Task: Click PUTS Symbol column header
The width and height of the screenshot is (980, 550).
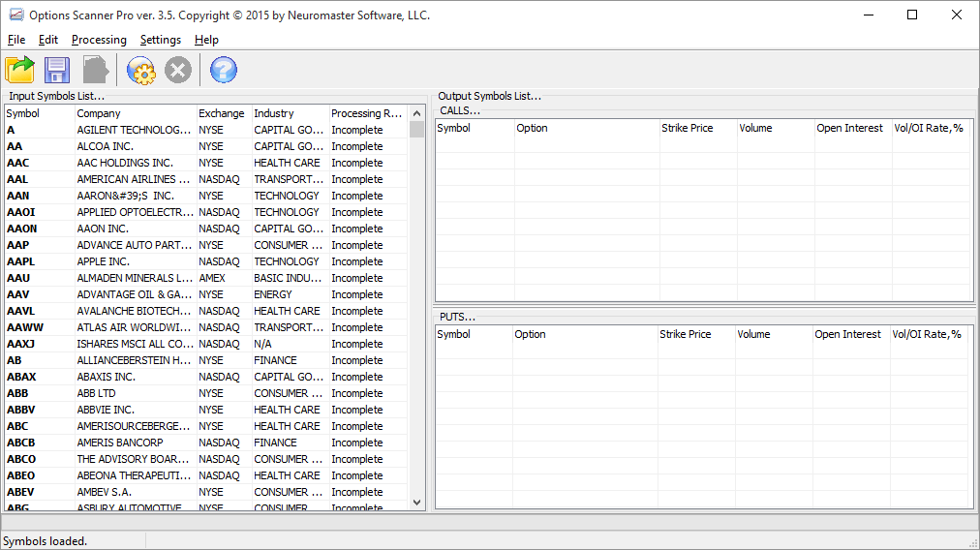Action: pos(474,334)
